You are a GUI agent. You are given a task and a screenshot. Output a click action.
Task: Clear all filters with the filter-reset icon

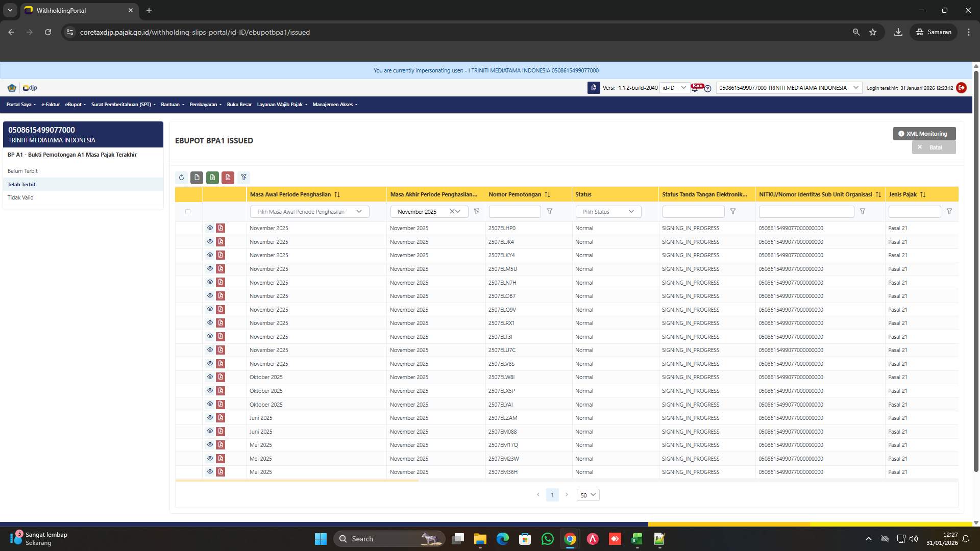click(244, 178)
